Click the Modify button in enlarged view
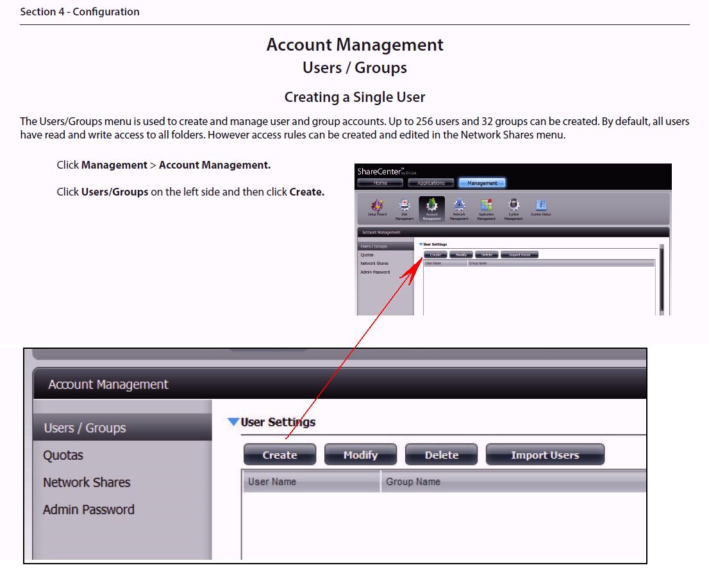Image resolution: width=709 pixels, height=588 pixels. (x=360, y=455)
